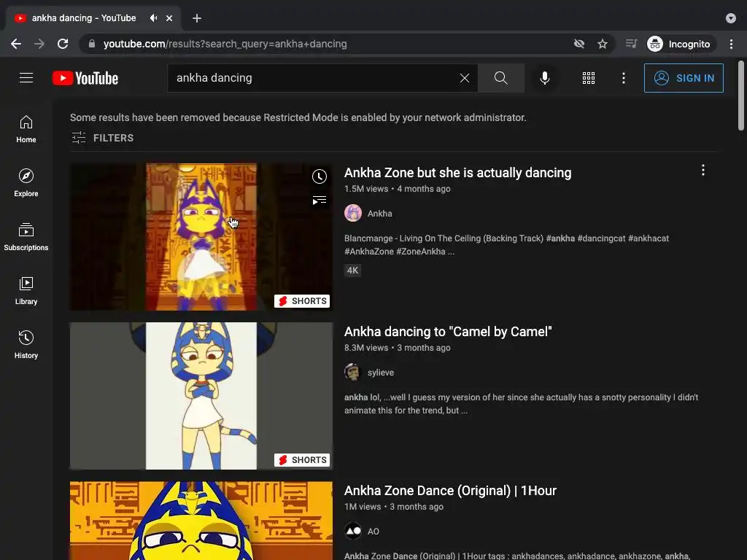Reload the page
The width and height of the screenshot is (747, 560).
click(x=63, y=44)
